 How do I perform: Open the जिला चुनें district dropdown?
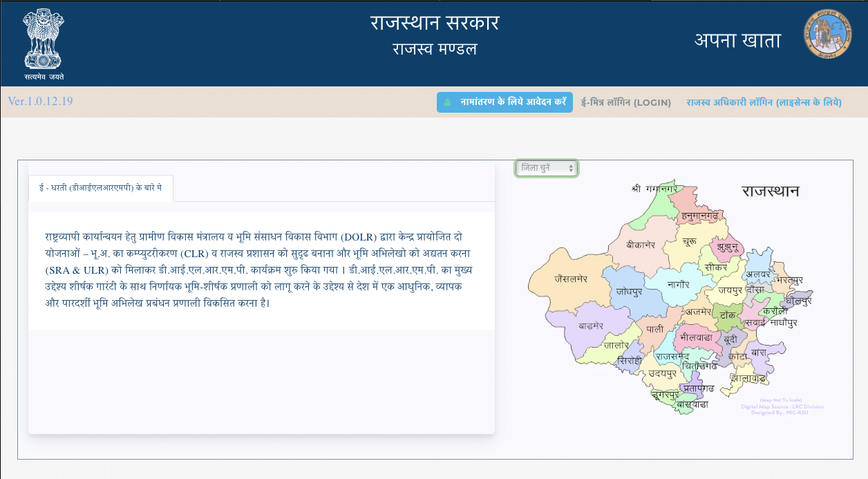pyautogui.click(x=547, y=168)
